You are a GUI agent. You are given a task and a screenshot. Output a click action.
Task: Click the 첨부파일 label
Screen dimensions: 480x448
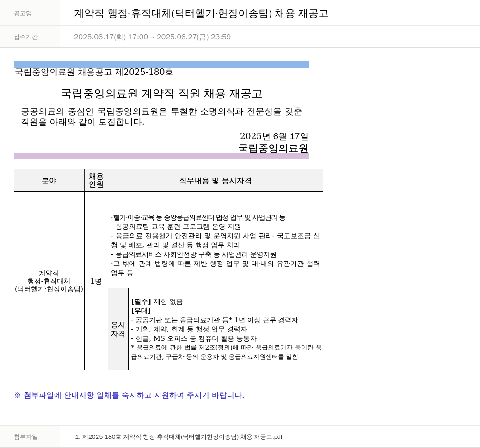click(x=26, y=437)
